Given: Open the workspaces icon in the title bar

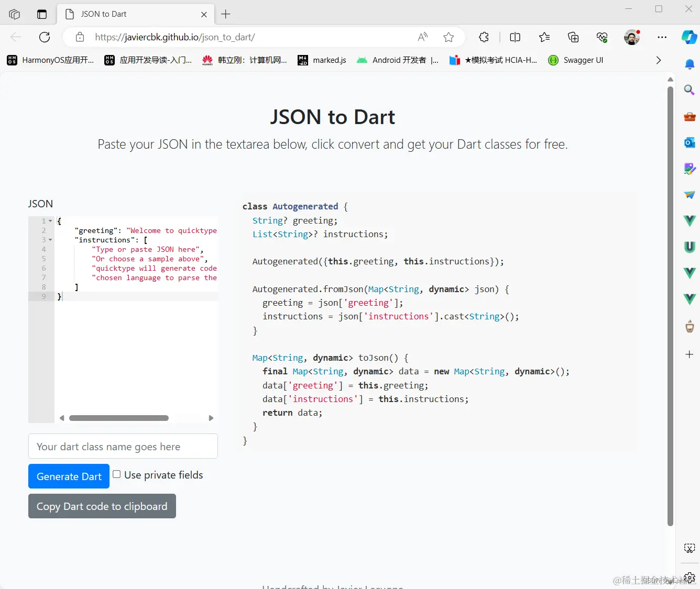Looking at the screenshot, I should [14, 14].
